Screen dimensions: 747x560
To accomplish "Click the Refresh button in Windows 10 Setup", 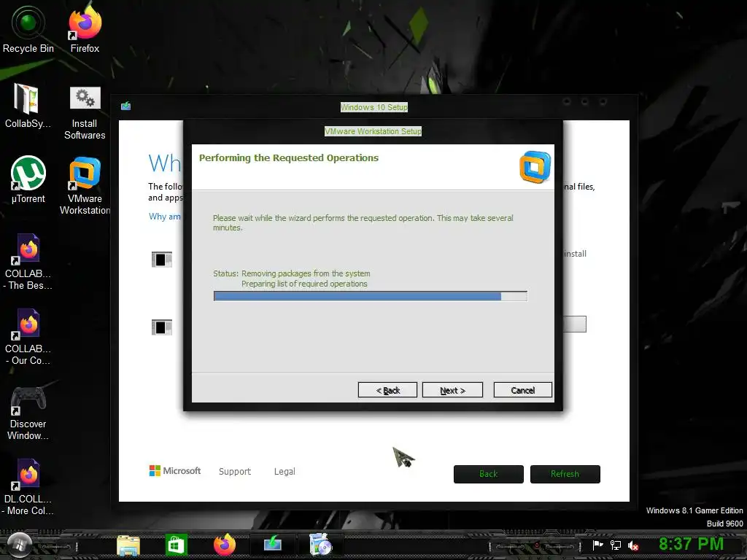I will (x=565, y=474).
